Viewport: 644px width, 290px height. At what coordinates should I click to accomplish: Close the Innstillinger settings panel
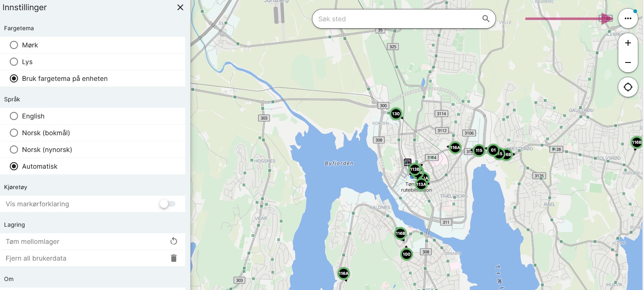pos(180,7)
